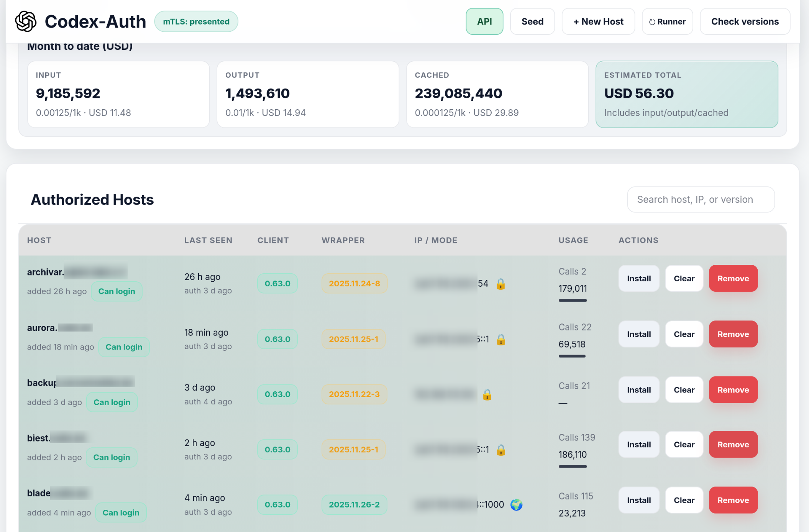Remove the blade host
Viewport: 809px width, 532px height.
click(733, 500)
